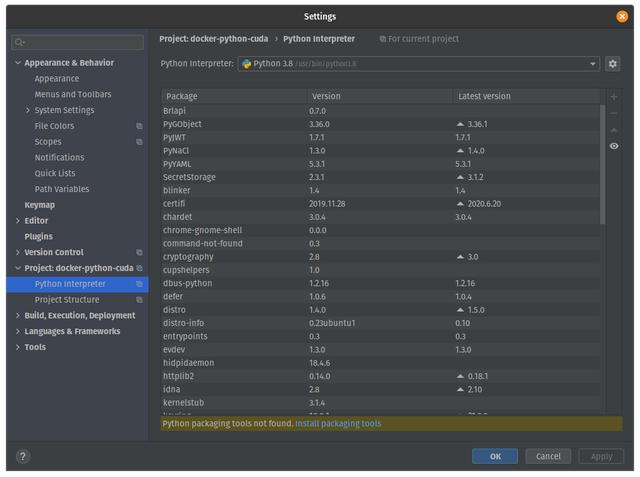Click project-level icon beside Project Structure
The width and height of the screenshot is (640, 477).
[139, 300]
